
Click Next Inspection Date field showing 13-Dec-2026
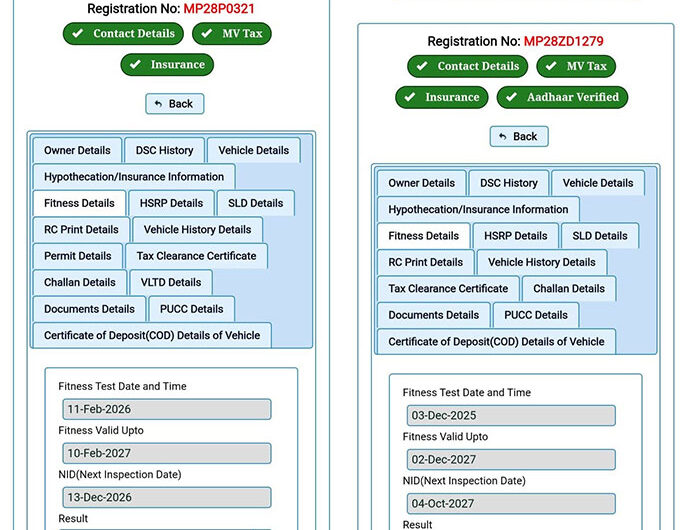pyautogui.click(x=166, y=497)
